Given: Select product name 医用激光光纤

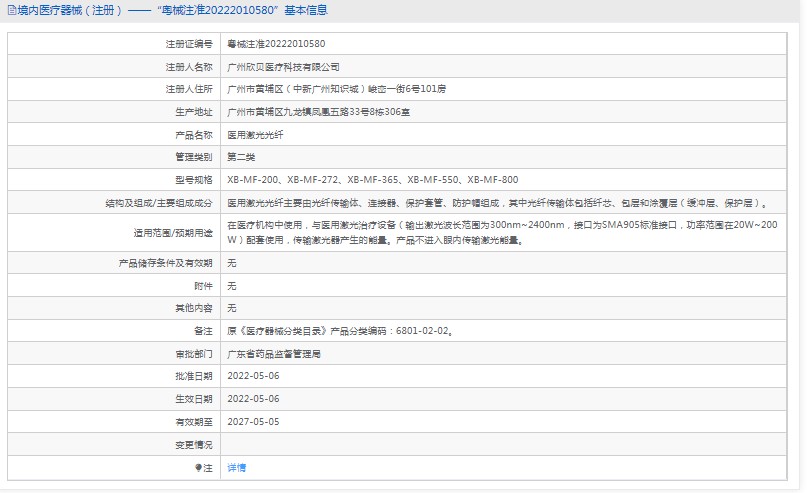Looking at the screenshot, I should pyautogui.click(x=255, y=135).
